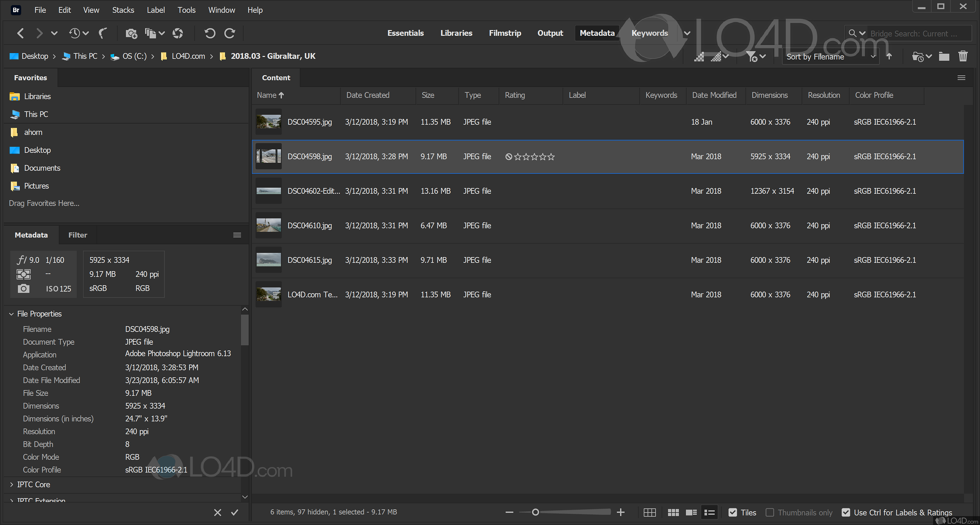The width and height of the screenshot is (980, 525).
Task: Switch to thumbnails view icon
Action: (x=673, y=513)
